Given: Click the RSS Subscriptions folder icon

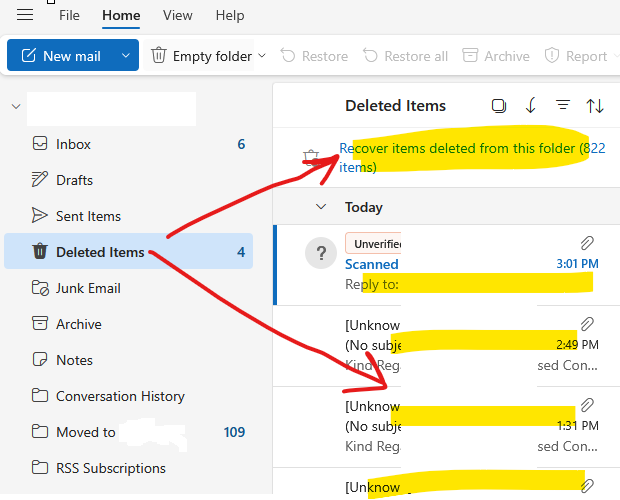Looking at the screenshot, I should tap(40, 468).
